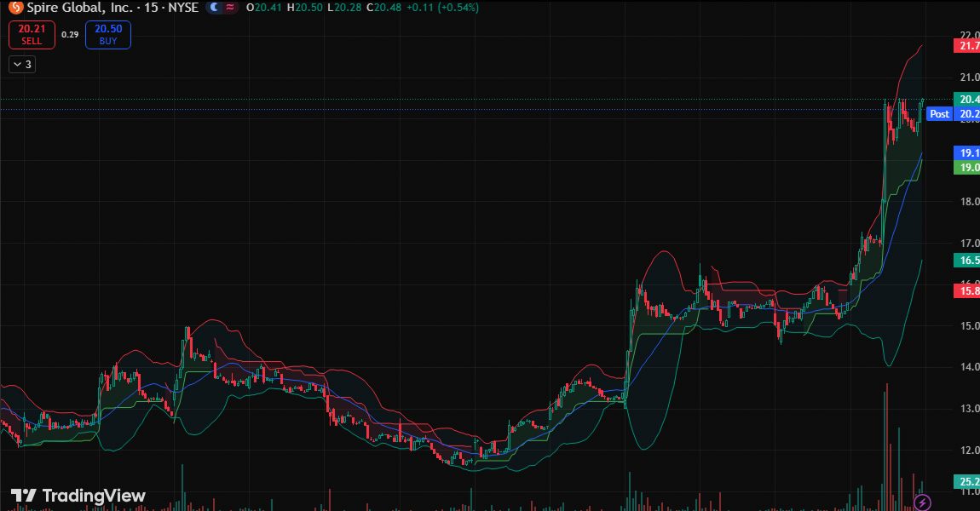980x511 pixels.
Task: Click the low value L20.28
Action: coord(343,8)
